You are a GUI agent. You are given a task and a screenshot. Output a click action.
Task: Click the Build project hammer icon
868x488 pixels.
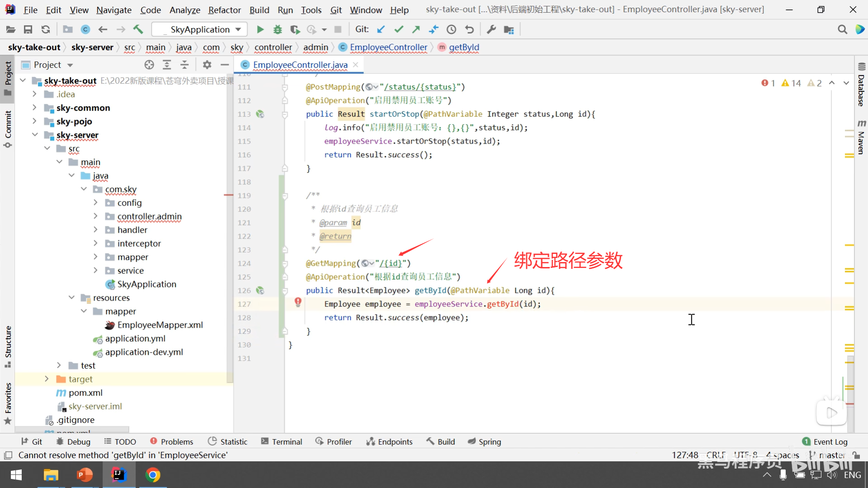coord(138,29)
